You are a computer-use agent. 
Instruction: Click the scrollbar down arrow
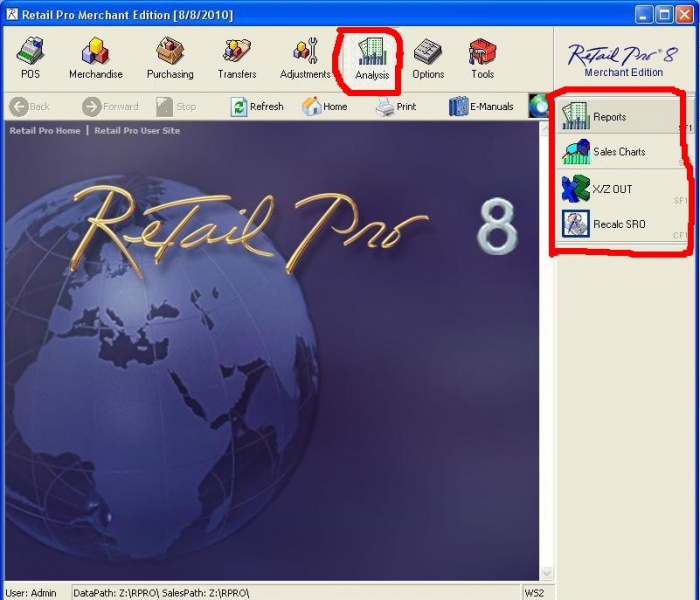(546, 573)
